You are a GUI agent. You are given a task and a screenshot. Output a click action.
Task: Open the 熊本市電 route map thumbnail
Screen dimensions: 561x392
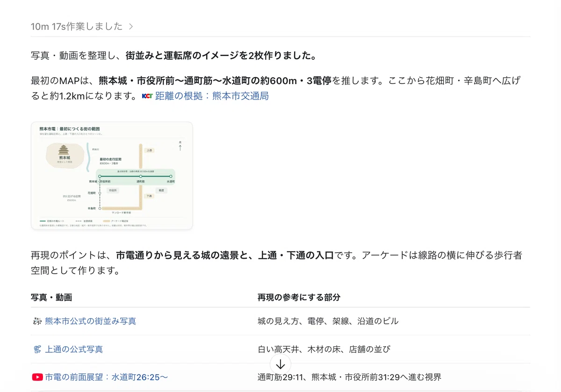click(112, 176)
